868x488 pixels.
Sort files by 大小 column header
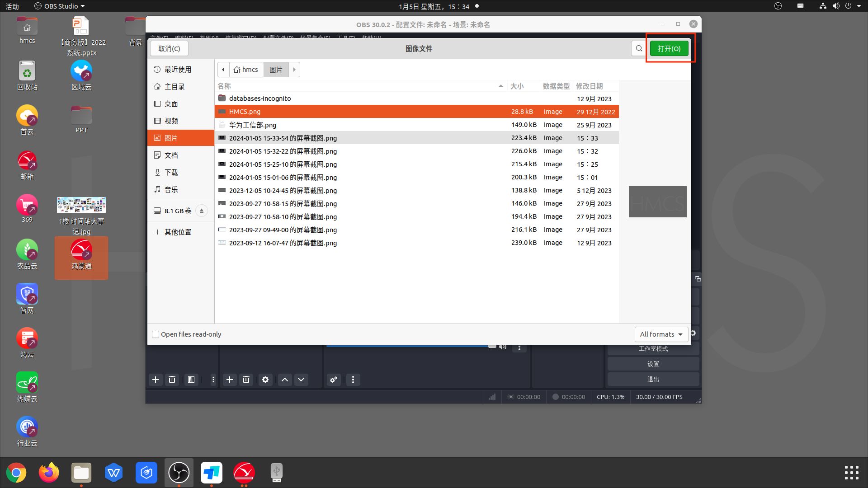coord(517,86)
